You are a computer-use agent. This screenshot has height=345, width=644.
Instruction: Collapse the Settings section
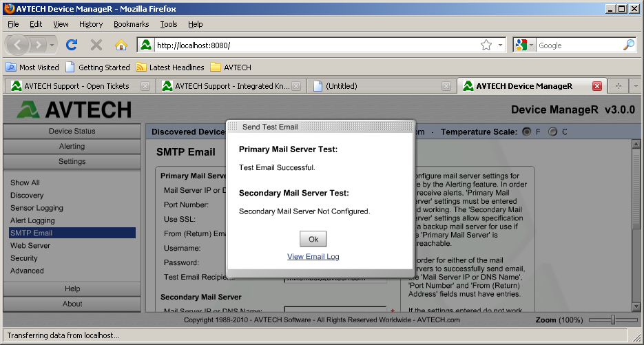[x=72, y=161]
